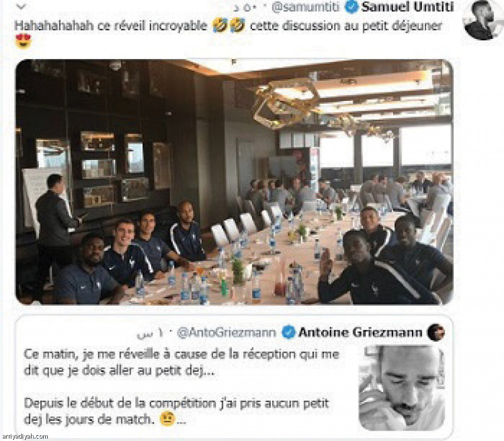504x441 pixels.
Task: Open the @AntoGriezmann handle link
Action: (x=227, y=332)
